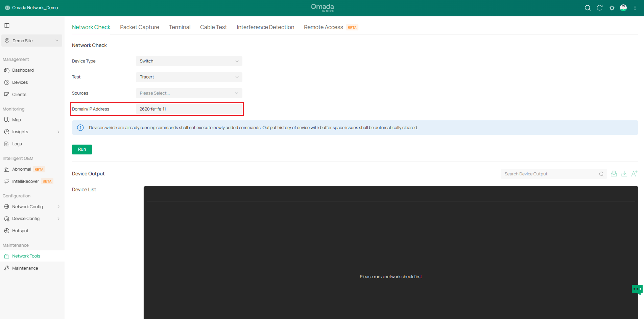Screen dimensions: 644x319
Task: Switch to the Cable Test tab
Action: [213, 27]
